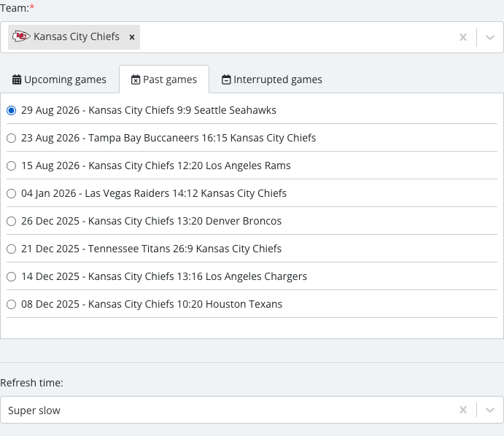Select the 21 Dec 2025 Tennessee Titans game

(x=11, y=249)
